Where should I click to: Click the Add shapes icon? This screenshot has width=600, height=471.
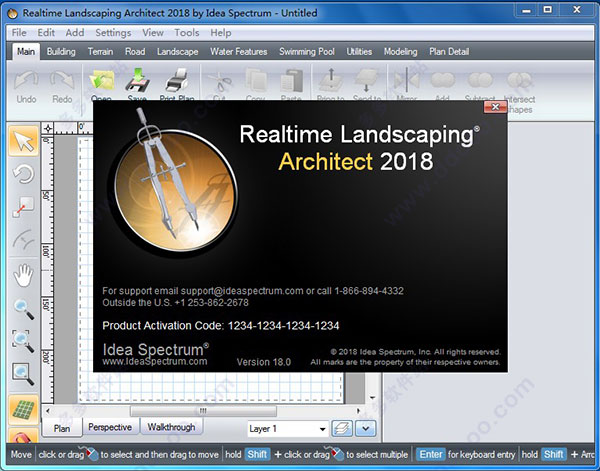(x=443, y=80)
